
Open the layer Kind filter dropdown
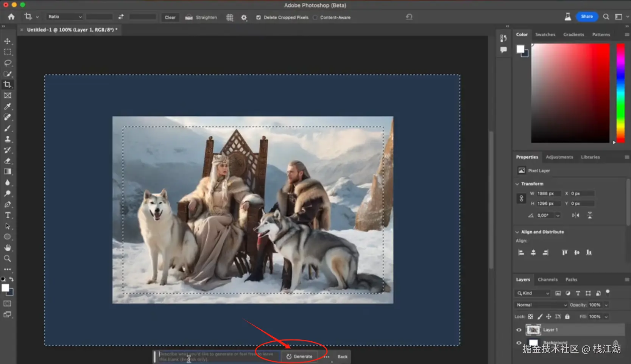pyautogui.click(x=533, y=293)
